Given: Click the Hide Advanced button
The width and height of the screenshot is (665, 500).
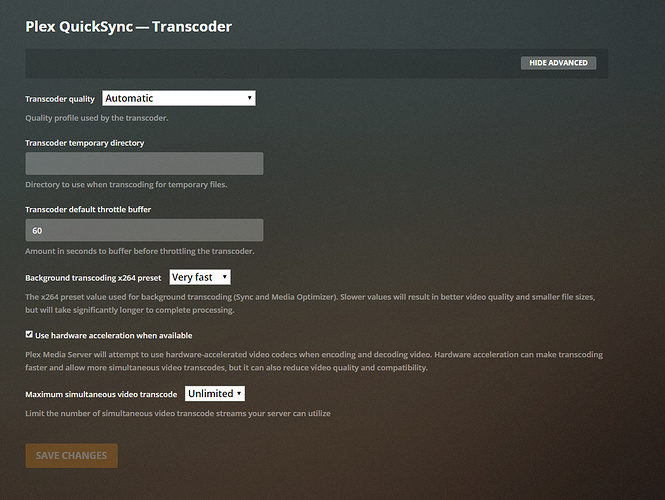Looking at the screenshot, I should click(x=558, y=63).
